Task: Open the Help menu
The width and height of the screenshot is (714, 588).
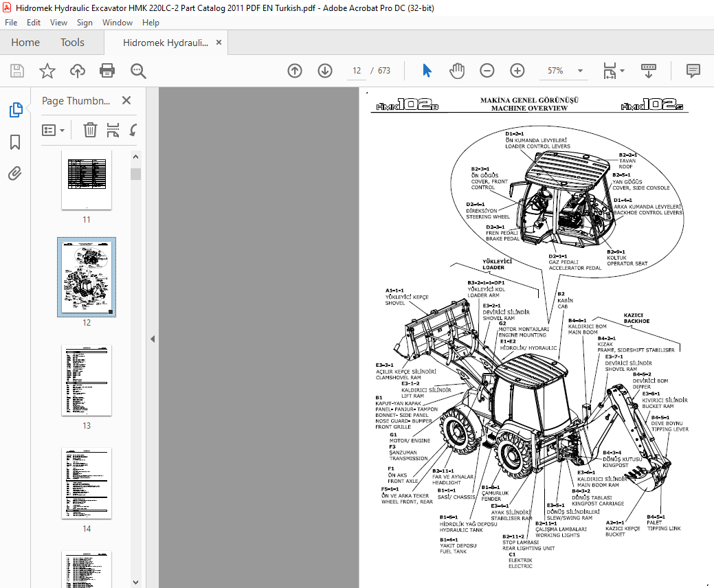Action: point(150,22)
